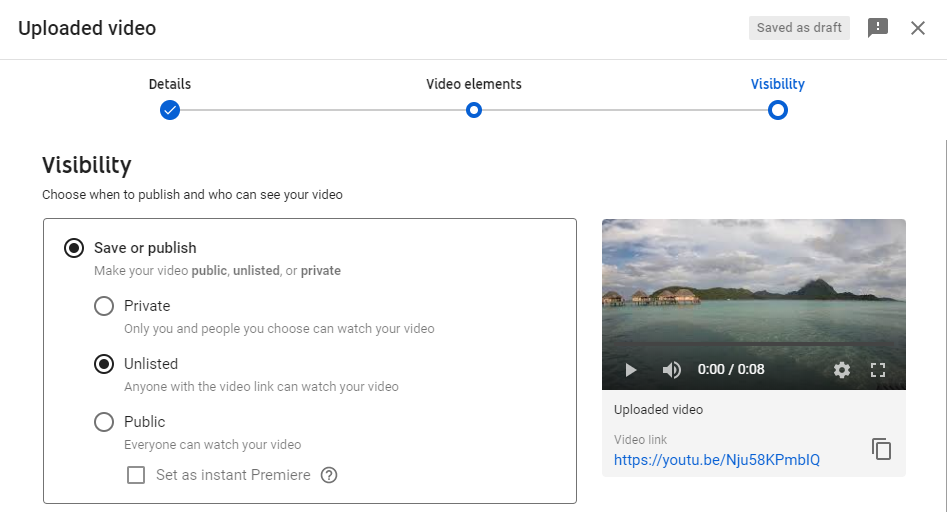Open the Details step label
Image resolution: width=947 pixels, height=512 pixels.
(170, 84)
